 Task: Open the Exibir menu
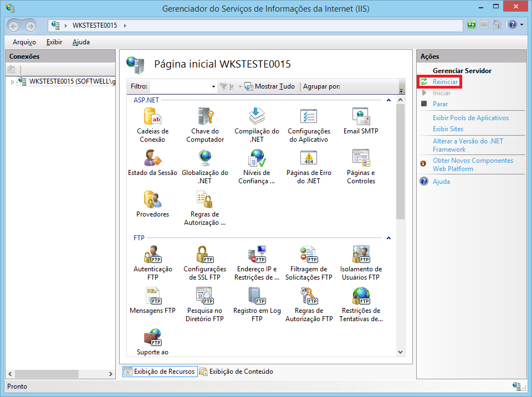tap(54, 42)
